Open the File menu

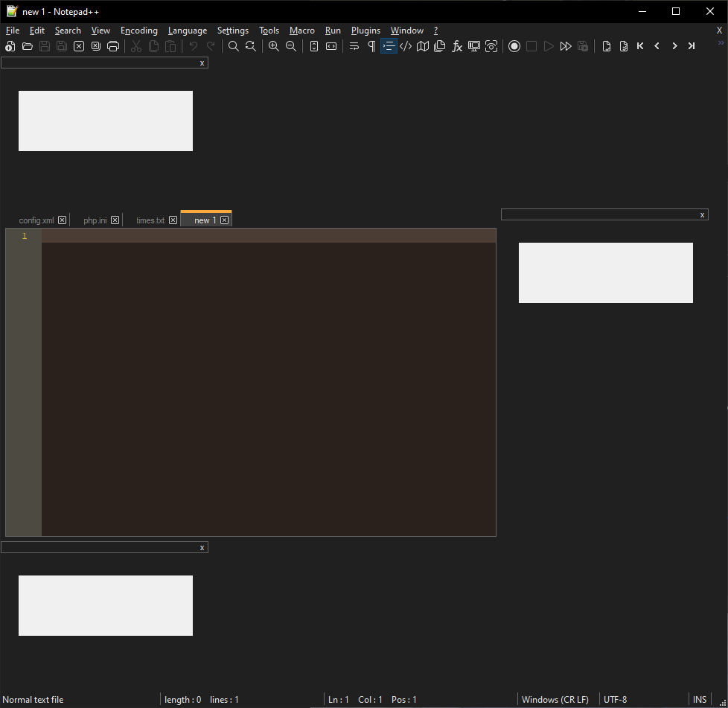13,31
